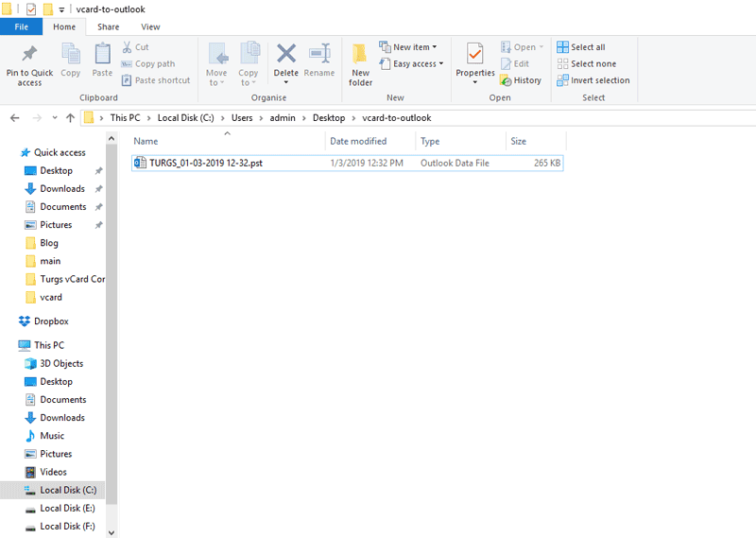Screen dimensions: 756x538
Task: Click the Properties icon
Action: click(x=475, y=54)
